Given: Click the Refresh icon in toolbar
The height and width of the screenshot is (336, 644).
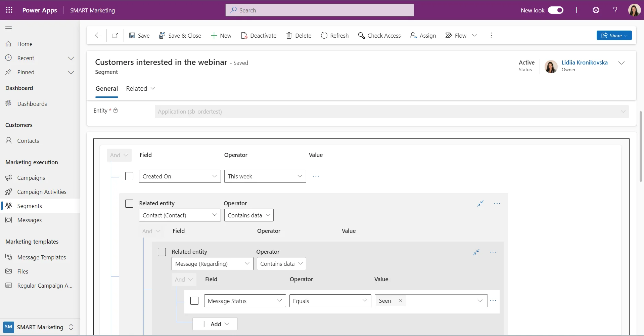Looking at the screenshot, I should point(324,36).
